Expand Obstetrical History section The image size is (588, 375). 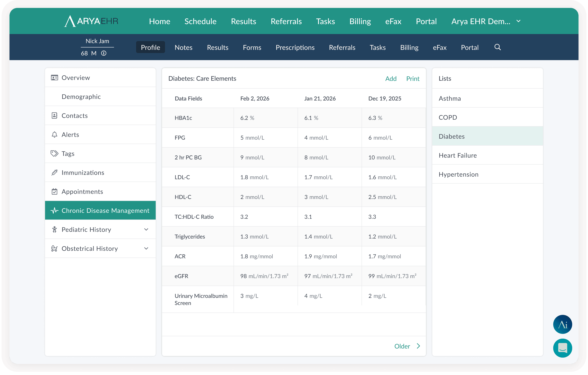[146, 248]
